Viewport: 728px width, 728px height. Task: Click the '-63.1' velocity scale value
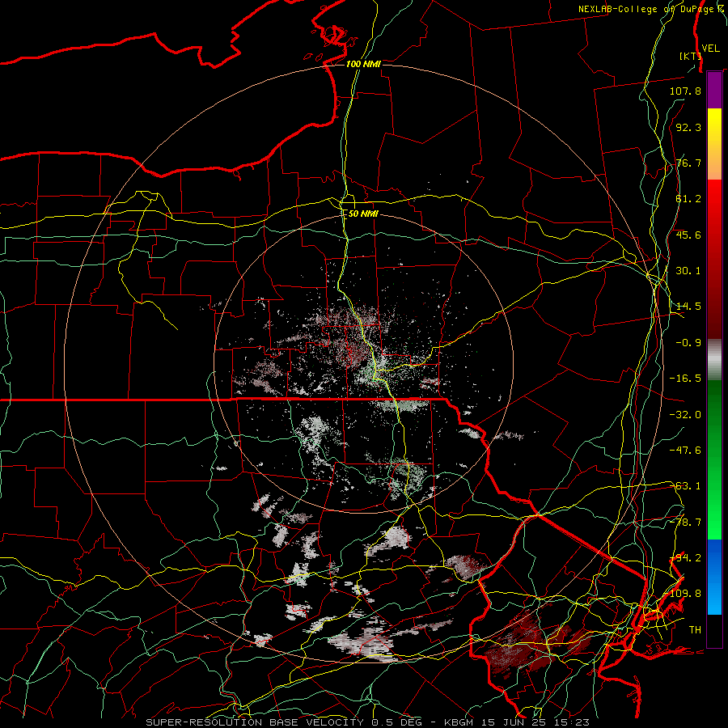click(x=685, y=486)
